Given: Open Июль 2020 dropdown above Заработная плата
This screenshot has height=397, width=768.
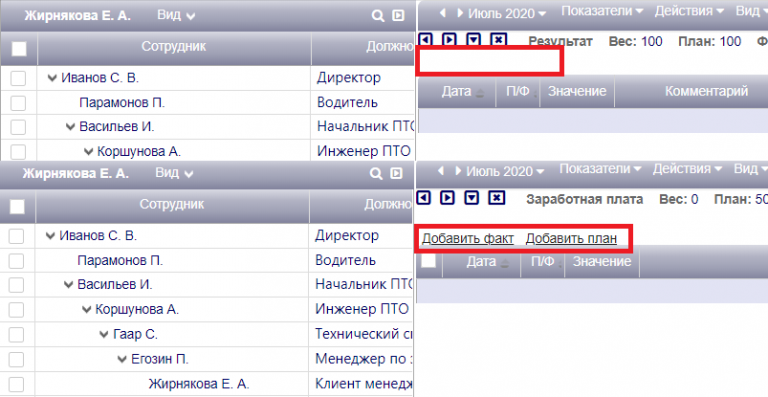Looking at the screenshot, I should [505, 171].
